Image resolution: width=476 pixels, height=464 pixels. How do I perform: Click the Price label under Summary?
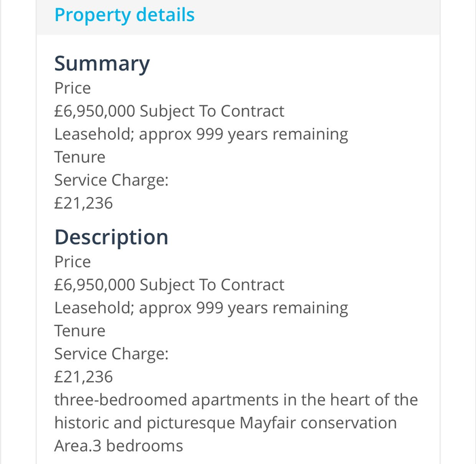72,88
